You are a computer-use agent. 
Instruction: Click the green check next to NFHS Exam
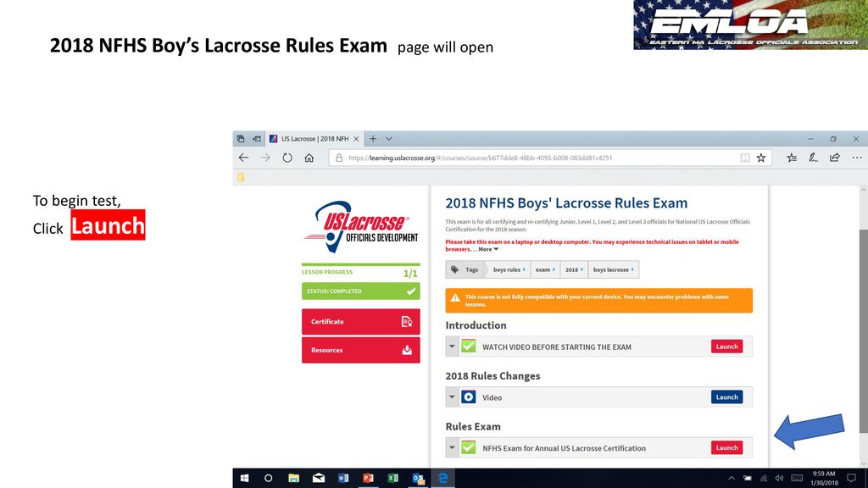[468, 447]
